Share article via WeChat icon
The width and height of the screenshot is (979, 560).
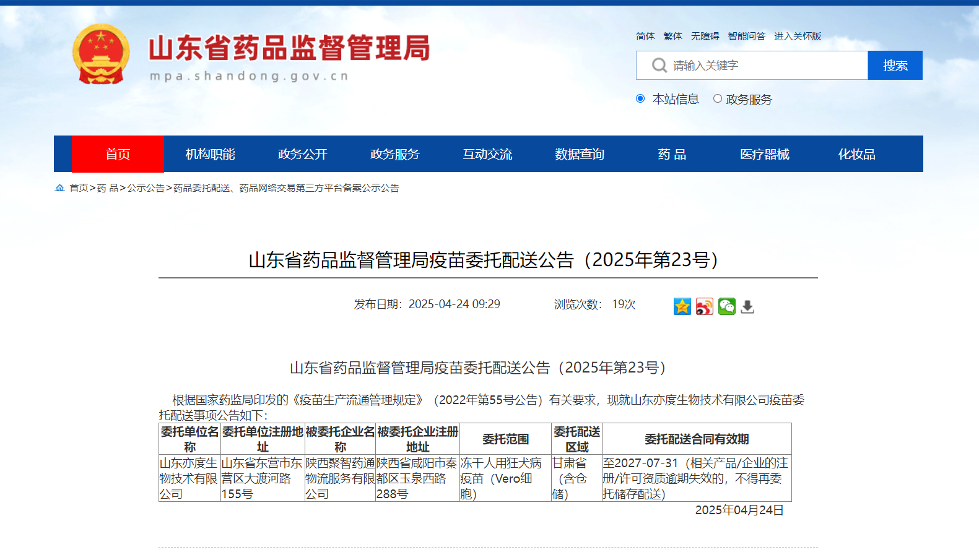coord(727,306)
